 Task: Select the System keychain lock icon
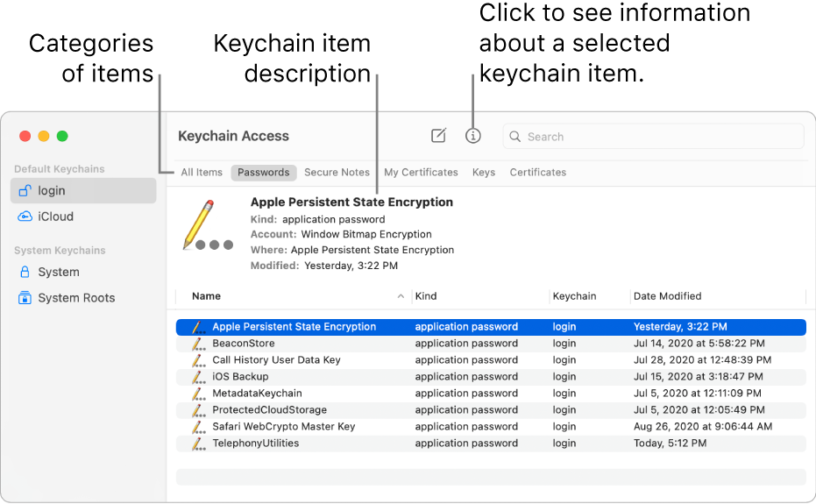coord(25,273)
